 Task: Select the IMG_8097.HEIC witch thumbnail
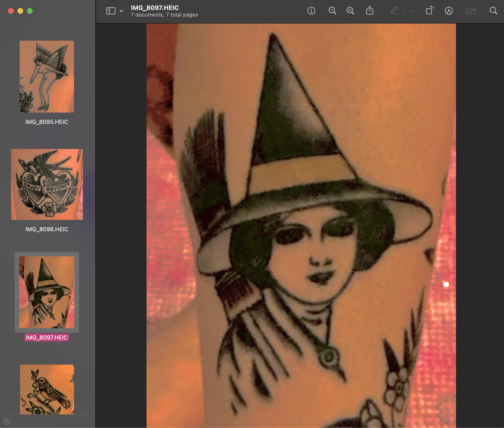(47, 292)
